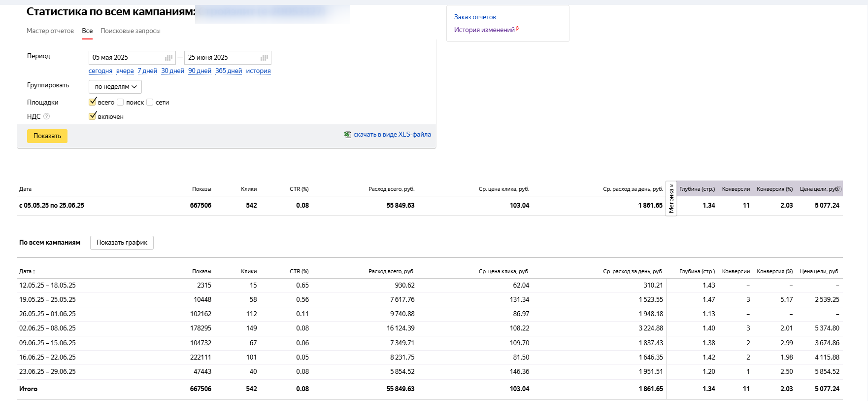Viewport: 868px width, 401px height.
Task: Choose the '365 дней' period shortcut
Action: point(229,71)
